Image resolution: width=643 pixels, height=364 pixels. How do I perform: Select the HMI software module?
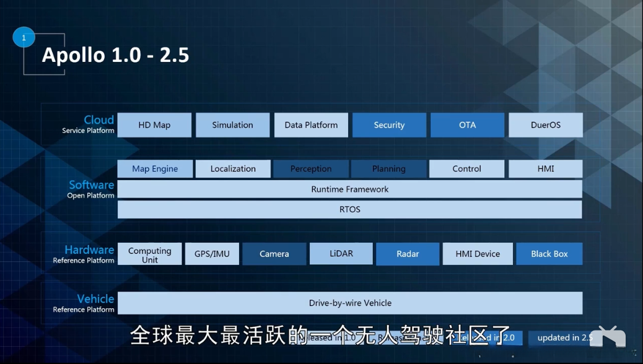[x=545, y=169]
